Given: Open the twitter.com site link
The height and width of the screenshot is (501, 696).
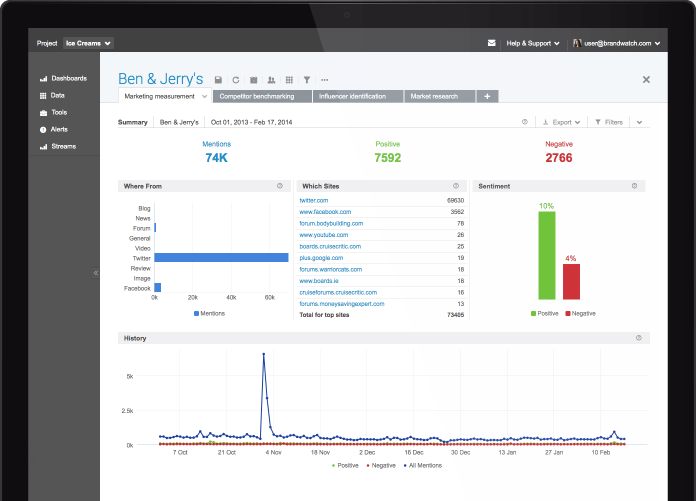Looking at the screenshot, I should [x=314, y=201].
